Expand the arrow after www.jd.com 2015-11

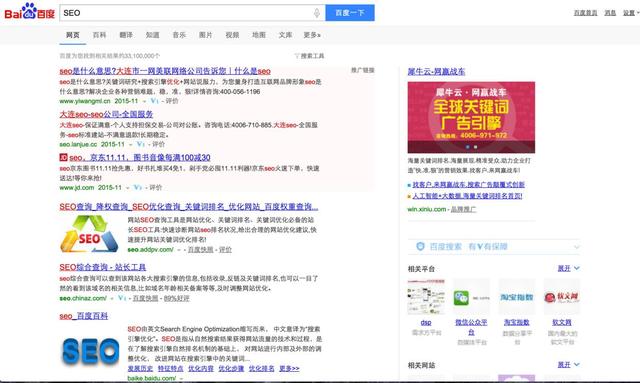click(x=127, y=188)
